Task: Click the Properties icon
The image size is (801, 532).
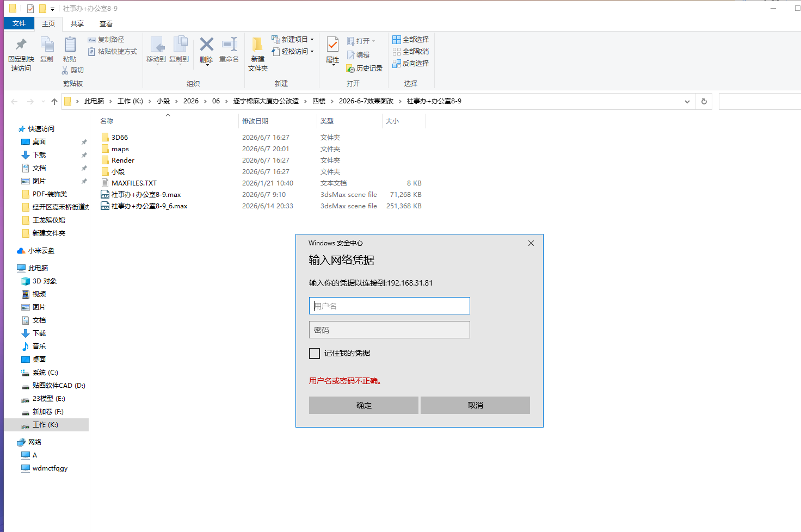Action: tap(332, 45)
